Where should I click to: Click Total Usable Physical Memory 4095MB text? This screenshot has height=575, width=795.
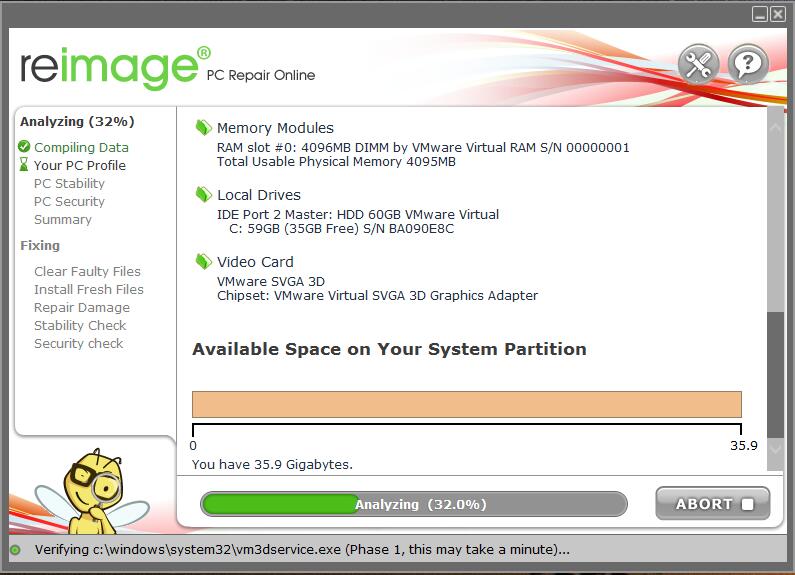pos(336,162)
